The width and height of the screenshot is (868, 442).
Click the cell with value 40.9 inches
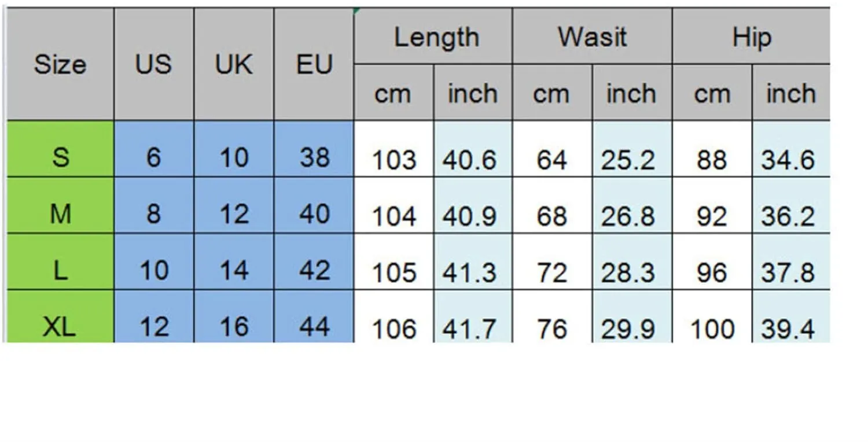pyautogui.click(x=473, y=205)
